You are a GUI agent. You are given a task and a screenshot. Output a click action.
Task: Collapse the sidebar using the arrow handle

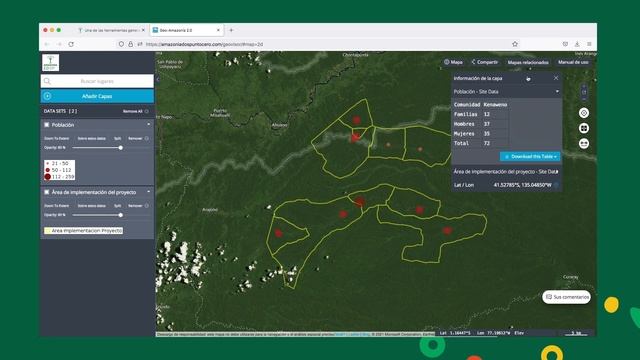pyautogui.click(x=158, y=80)
